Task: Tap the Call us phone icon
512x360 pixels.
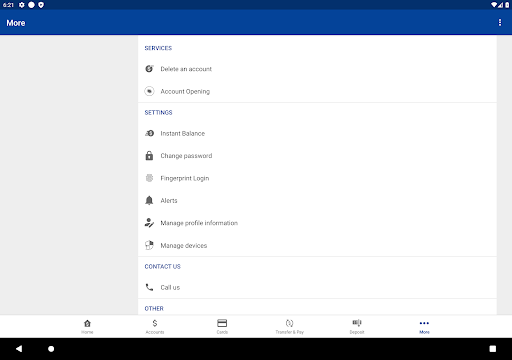Action: [149, 287]
